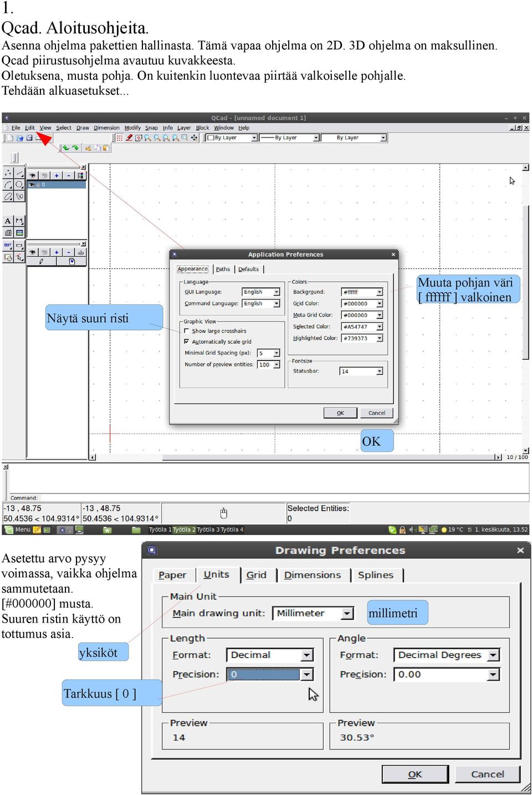Open the Splines tool in CAD toolbar

click(19, 196)
